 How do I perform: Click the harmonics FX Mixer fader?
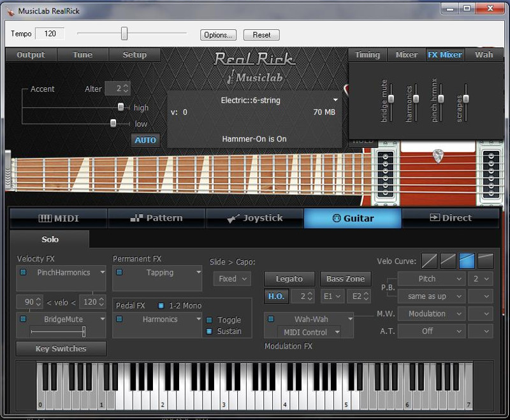point(416,99)
